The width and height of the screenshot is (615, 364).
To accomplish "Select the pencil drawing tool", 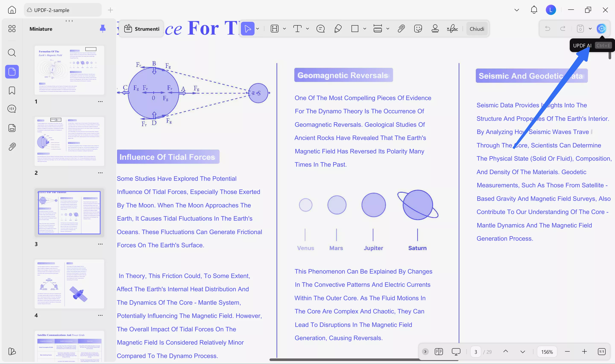I will [x=338, y=29].
